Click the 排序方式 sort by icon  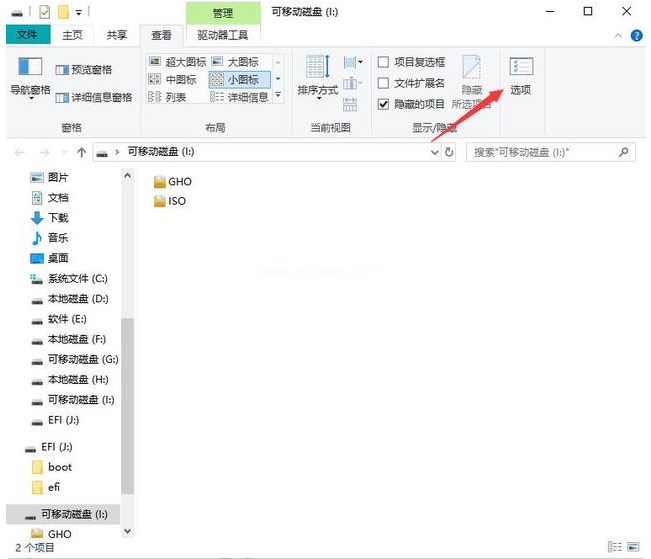[317, 76]
